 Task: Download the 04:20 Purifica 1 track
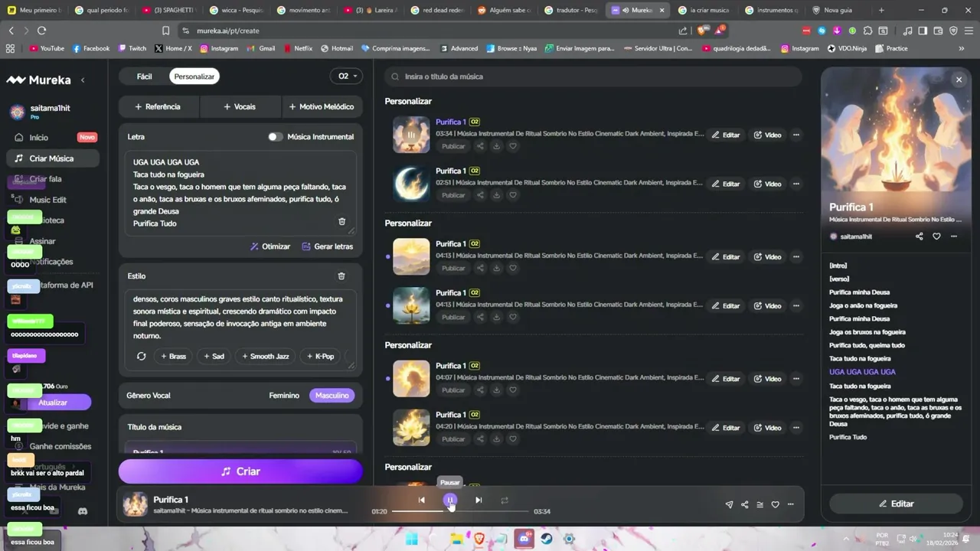pos(496,439)
